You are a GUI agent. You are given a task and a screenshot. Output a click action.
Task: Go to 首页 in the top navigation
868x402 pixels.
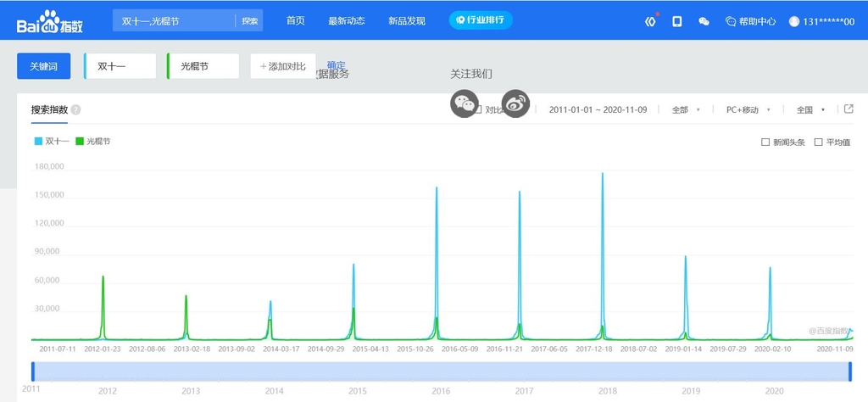click(296, 21)
